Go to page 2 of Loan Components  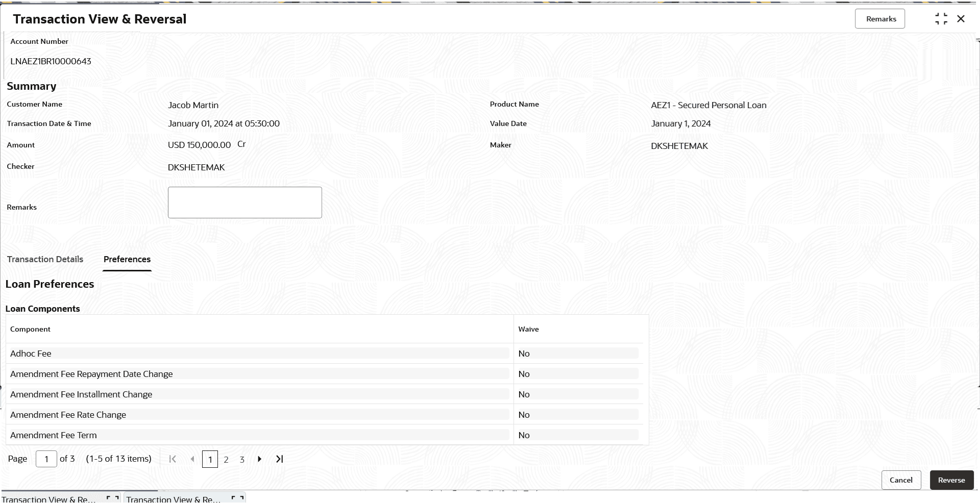(x=226, y=459)
